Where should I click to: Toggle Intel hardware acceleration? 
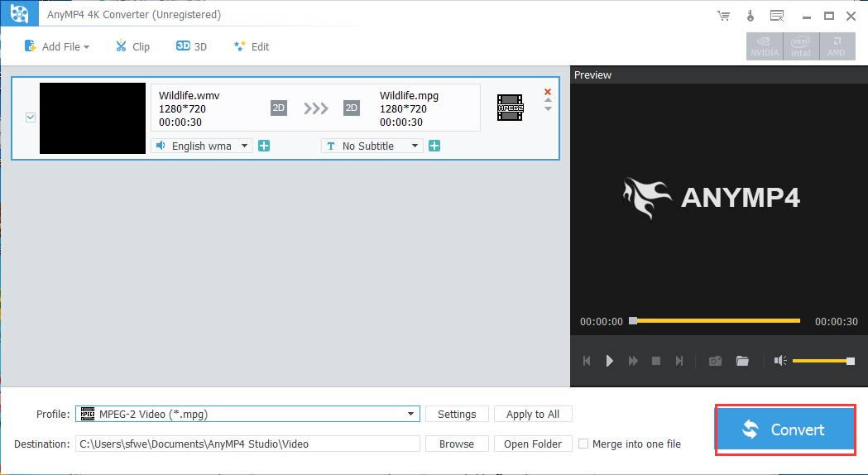pos(801,46)
